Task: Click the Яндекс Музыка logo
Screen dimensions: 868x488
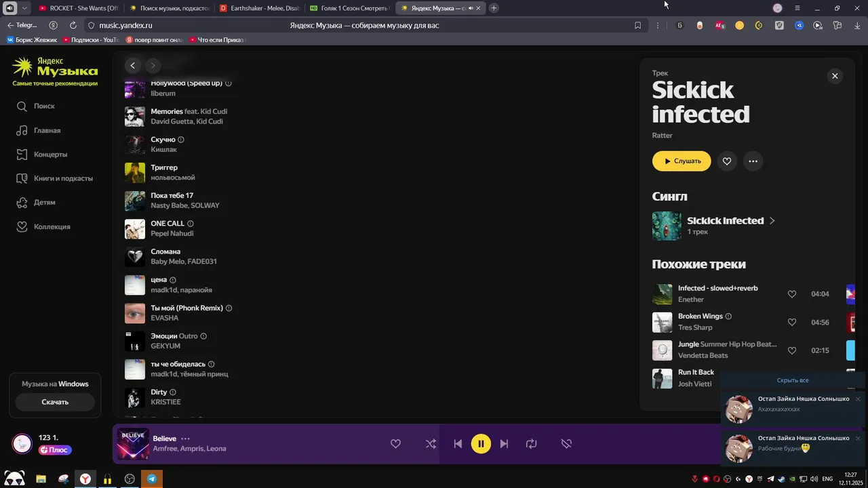Action: tap(55, 67)
